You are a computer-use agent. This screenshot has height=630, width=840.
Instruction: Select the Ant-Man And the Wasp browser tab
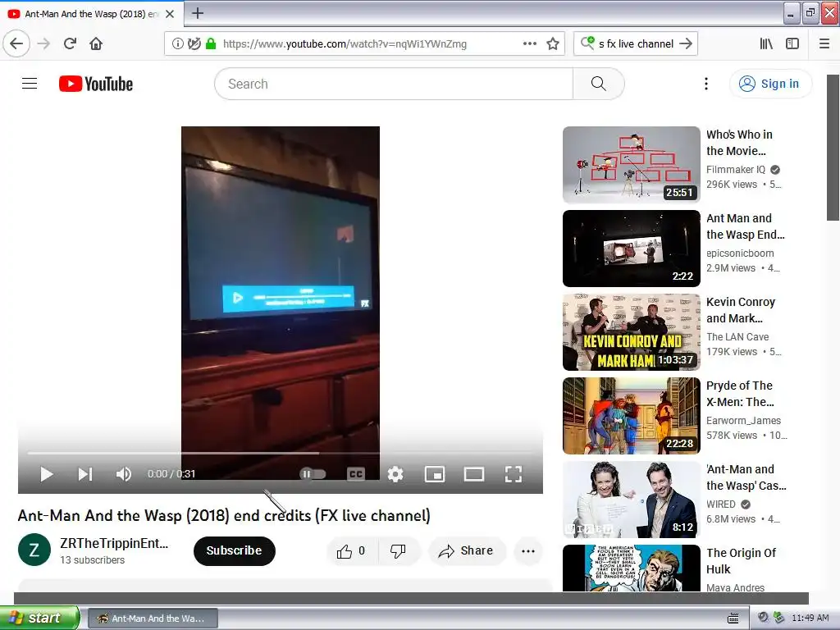pos(92,14)
